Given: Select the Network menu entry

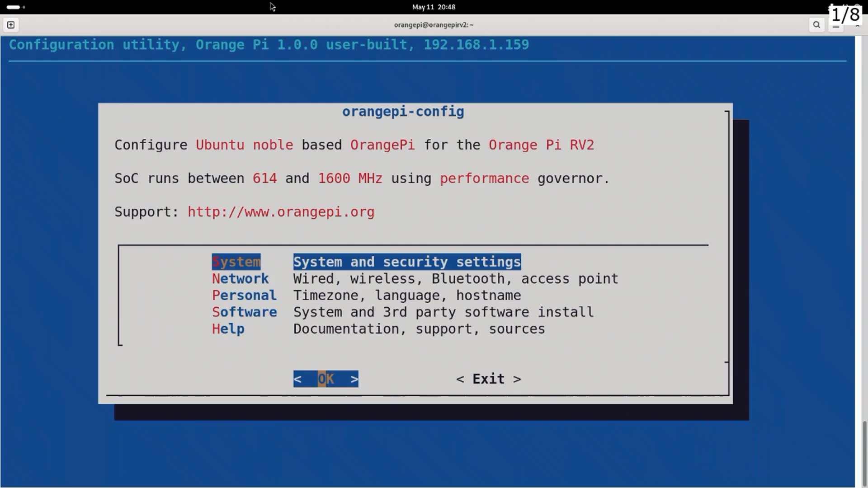Looking at the screenshot, I should (x=241, y=278).
